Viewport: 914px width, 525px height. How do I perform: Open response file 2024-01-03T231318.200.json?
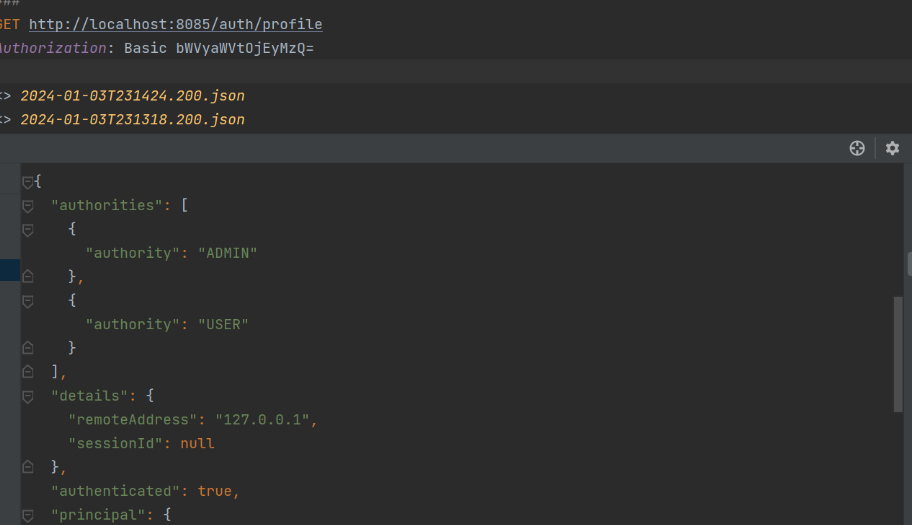(x=132, y=119)
